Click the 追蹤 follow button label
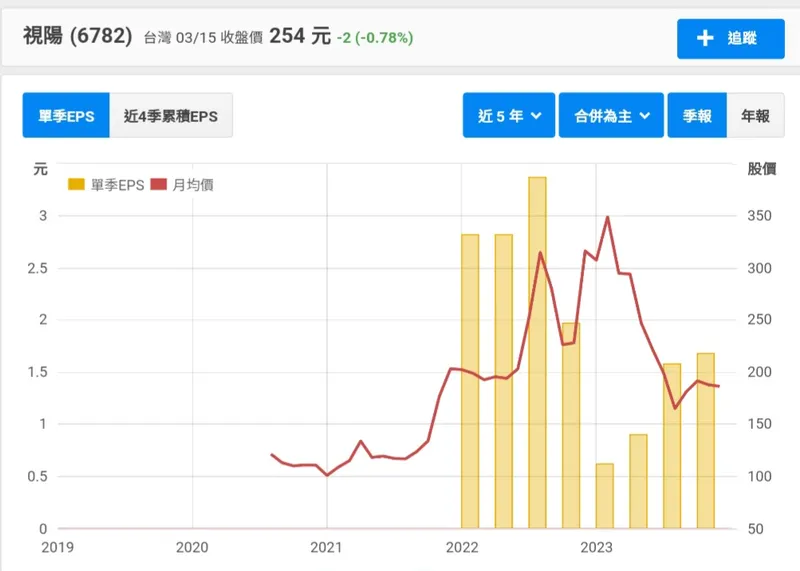800x571 pixels. coord(742,38)
